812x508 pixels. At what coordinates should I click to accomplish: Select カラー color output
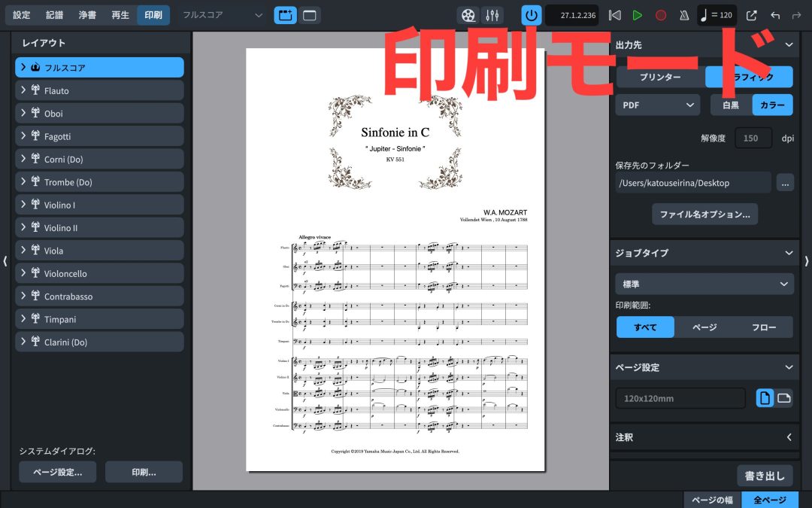click(x=772, y=105)
